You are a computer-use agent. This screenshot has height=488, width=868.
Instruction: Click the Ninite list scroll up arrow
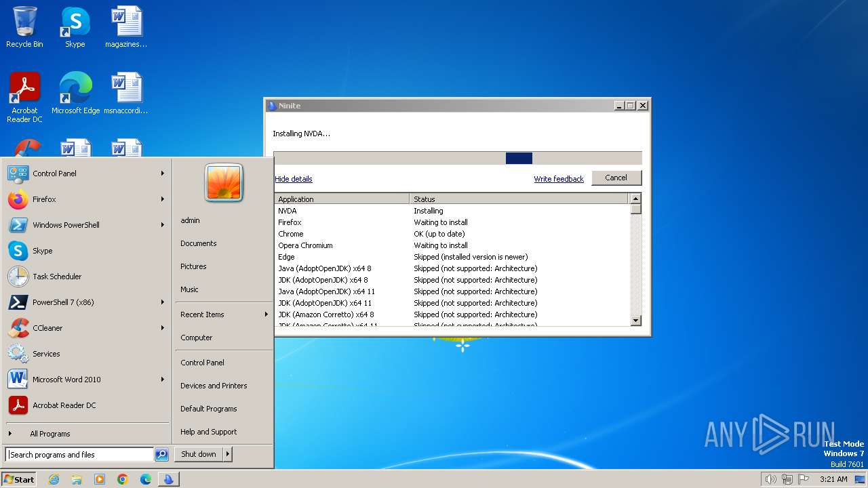[635, 199]
